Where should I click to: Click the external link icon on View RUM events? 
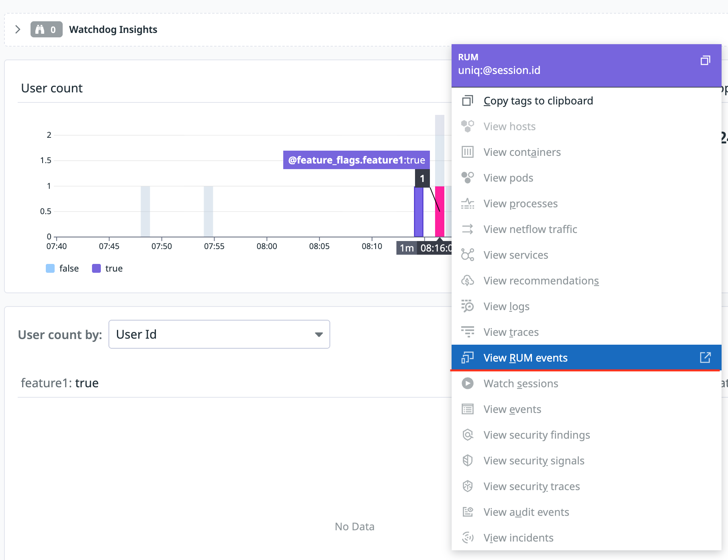[705, 358]
